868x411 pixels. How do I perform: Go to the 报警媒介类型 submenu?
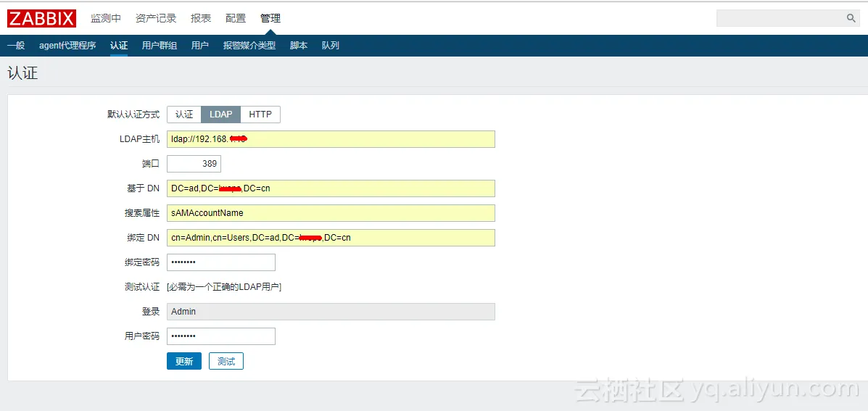coord(249,46)
